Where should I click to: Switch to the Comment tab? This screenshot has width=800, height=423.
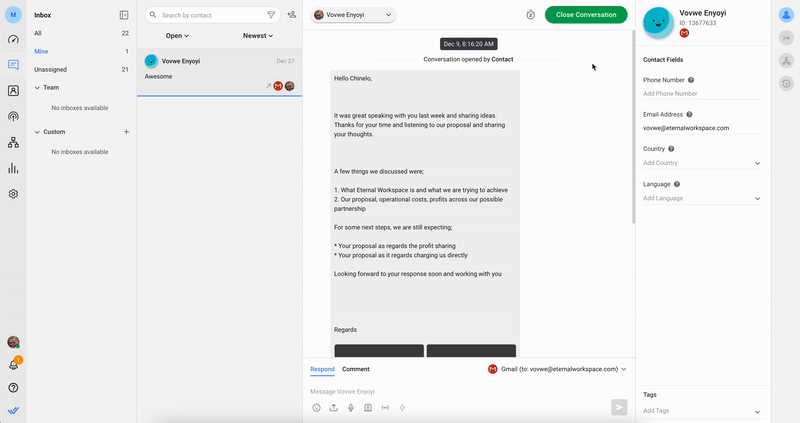[x=355, y=369]
